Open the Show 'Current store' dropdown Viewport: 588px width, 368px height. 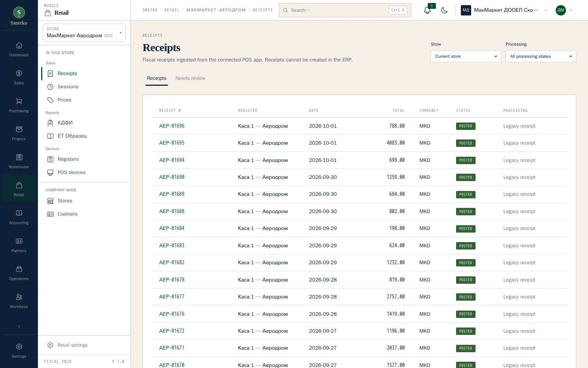point(466,56)
